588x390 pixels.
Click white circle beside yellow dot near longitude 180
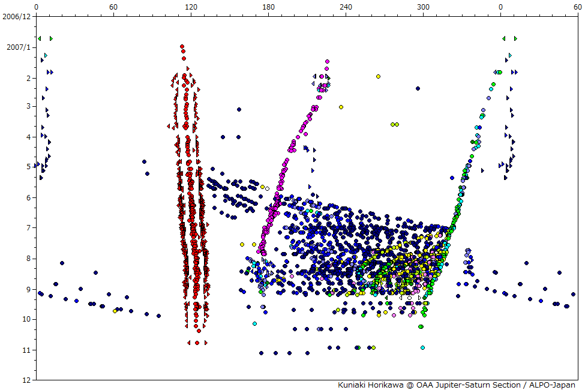pyautogui.click(x=267, y=188)
